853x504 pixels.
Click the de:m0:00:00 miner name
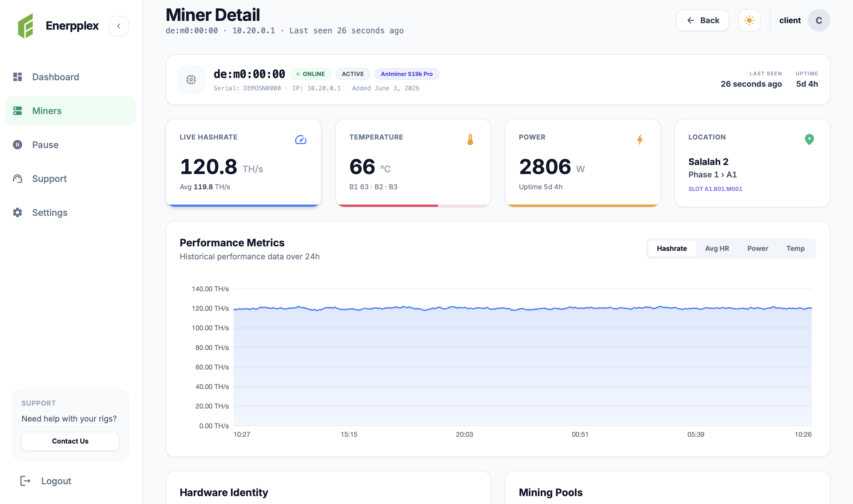coord(249,74)
